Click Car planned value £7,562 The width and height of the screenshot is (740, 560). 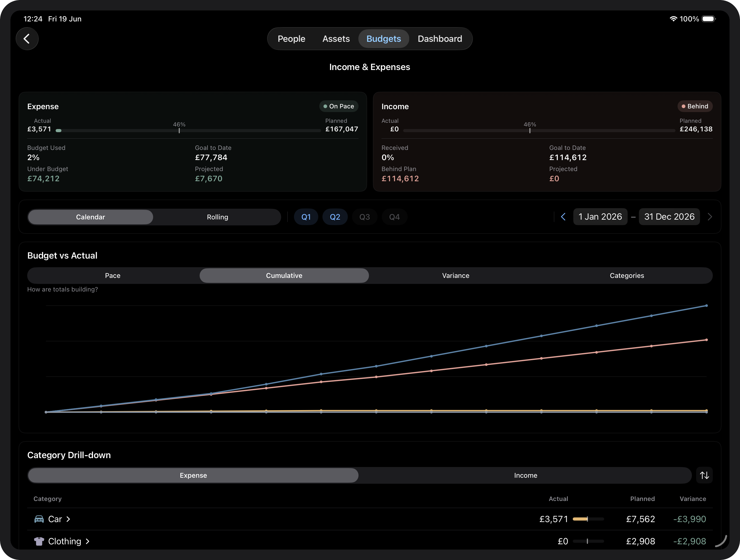[x=640, y=519]
